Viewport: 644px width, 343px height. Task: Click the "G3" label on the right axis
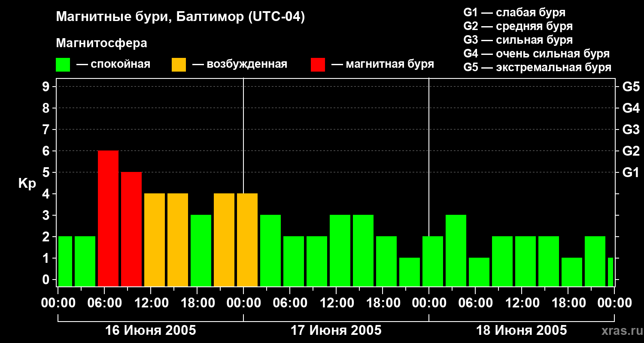(631, 129)
